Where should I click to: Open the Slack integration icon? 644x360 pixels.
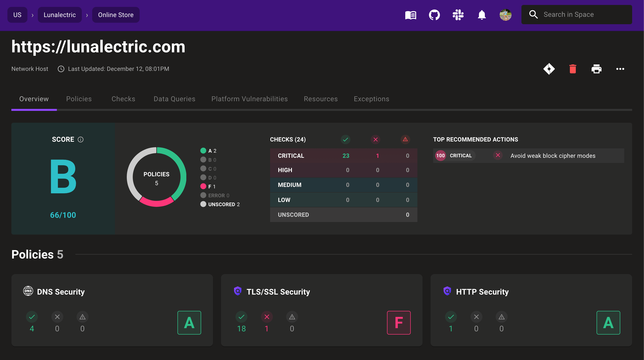[458, 15]
